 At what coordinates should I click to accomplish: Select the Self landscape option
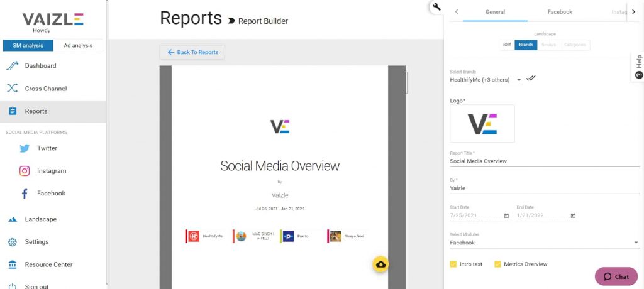pos(507,45)
